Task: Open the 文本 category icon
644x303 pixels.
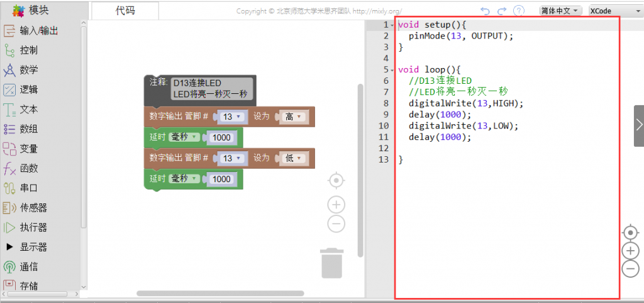Action: 9,110
